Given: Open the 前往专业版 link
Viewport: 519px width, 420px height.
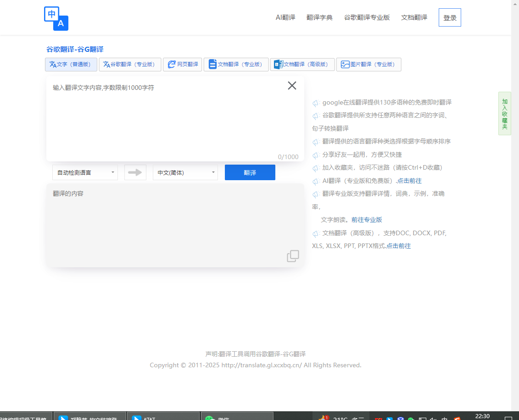Looking at the screenshot, I should click(x=367, y=220).
